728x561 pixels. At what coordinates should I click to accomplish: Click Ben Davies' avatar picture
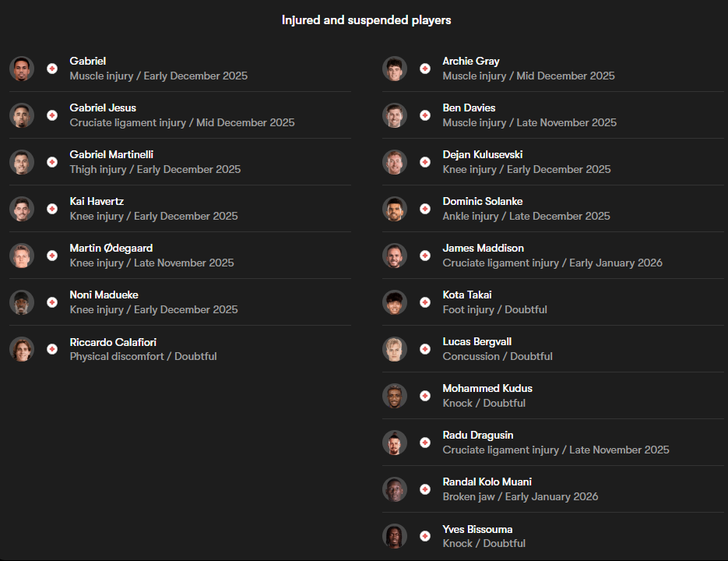coord(395,115)
